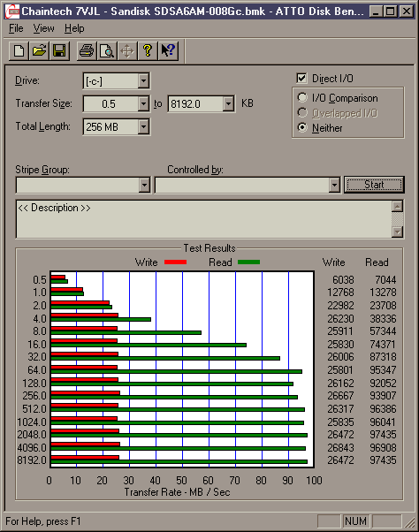Click the yellow question mark About icon
The height and width of the screenshot is (532, 419).
pyautogui.click(x=148, y=51)
